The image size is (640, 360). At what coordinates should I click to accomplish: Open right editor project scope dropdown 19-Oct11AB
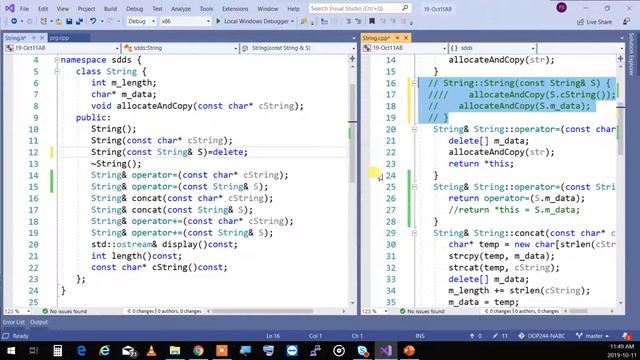coord(404,48)
